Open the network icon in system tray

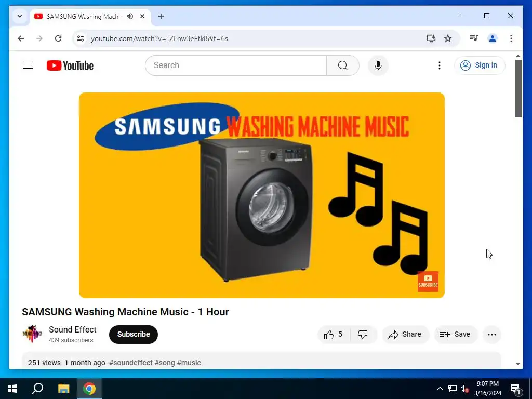click(453, 389)
